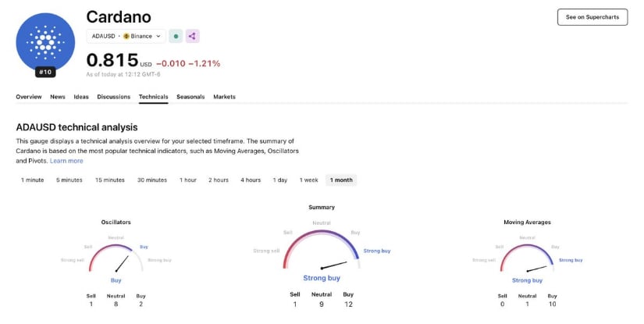Click the Summary Neutral count 9
Image resolution: width=644 pixels, height=324 pixels.
coord(322,304)
